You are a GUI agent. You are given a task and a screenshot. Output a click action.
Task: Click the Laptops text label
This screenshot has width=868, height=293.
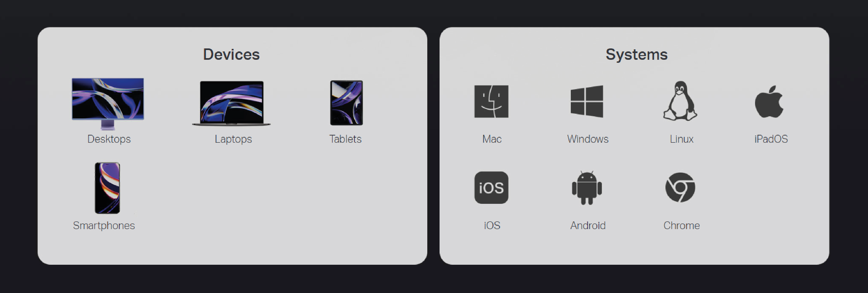(x=233, y=139)
